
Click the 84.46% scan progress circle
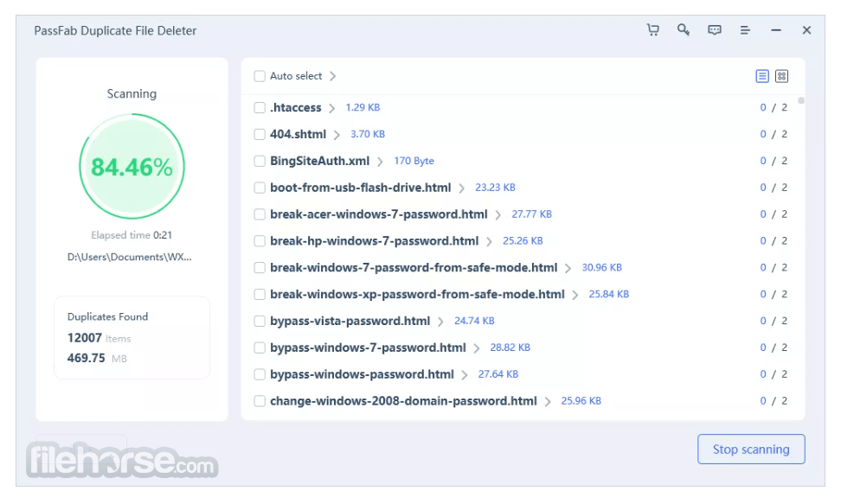click(x=132, y=166)
